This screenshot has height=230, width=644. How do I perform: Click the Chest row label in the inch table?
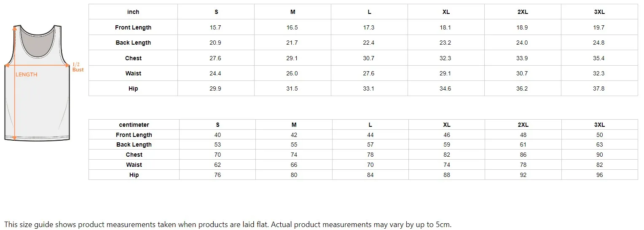point(133,58)
